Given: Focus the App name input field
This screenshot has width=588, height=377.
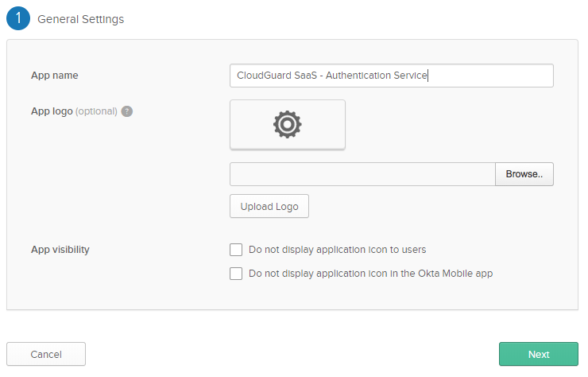Looking at the screenshot, I should click(x=392, y=76).
